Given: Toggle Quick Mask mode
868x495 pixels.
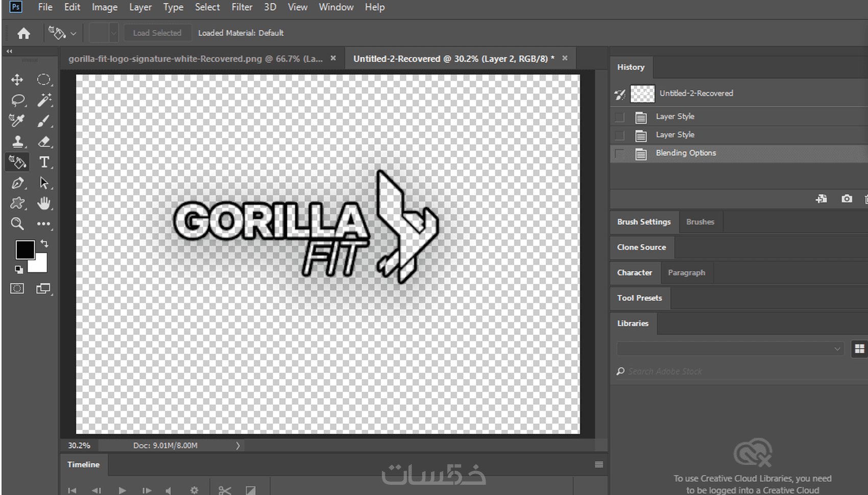Looking at the screenshot, I should coord(17,289).
